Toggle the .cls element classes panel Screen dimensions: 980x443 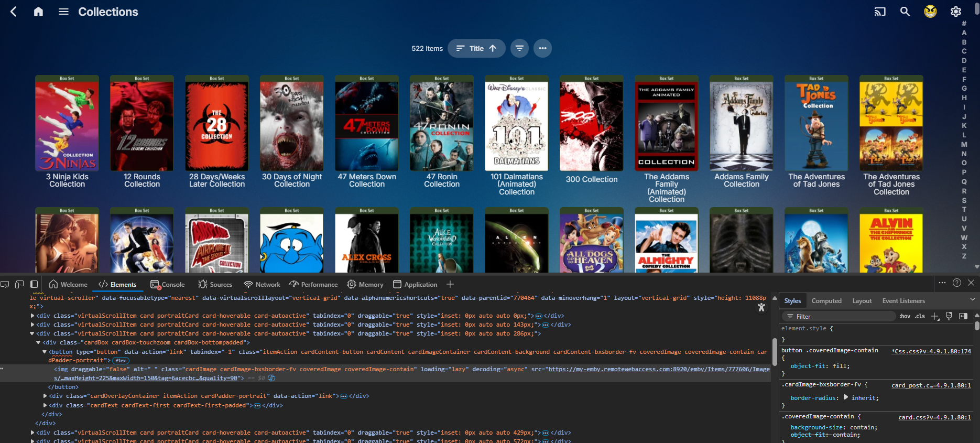(x=920, y=316)
